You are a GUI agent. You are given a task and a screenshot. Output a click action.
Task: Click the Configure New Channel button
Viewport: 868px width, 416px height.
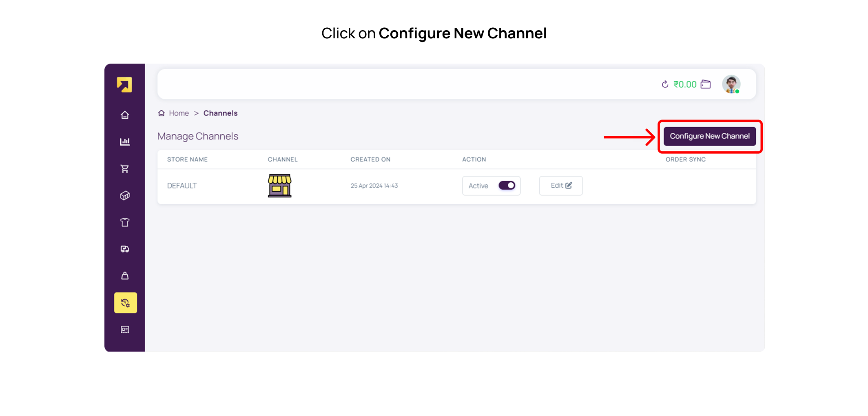[709, 136]
